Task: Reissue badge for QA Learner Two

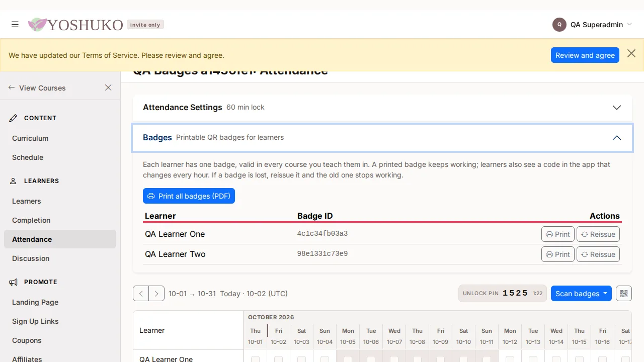Action: pyautogui.click(x=598, y=254)
